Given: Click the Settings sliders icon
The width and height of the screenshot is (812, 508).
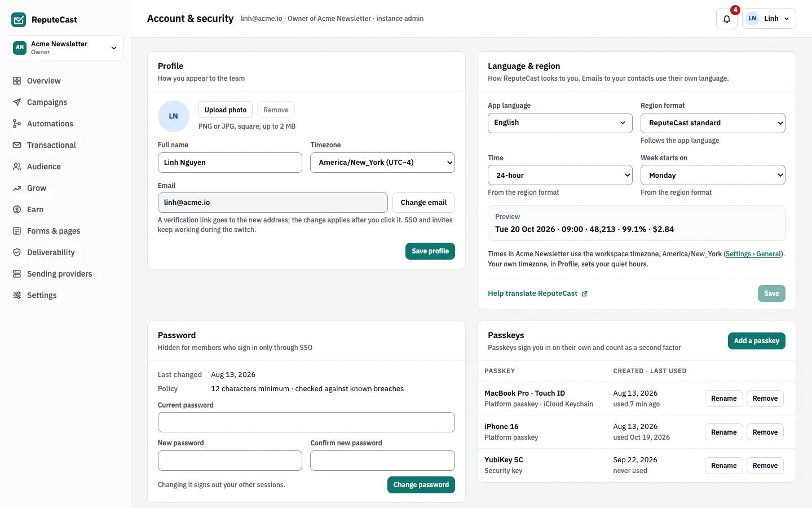Looking at the screenshot, I should tap(17, 295).
